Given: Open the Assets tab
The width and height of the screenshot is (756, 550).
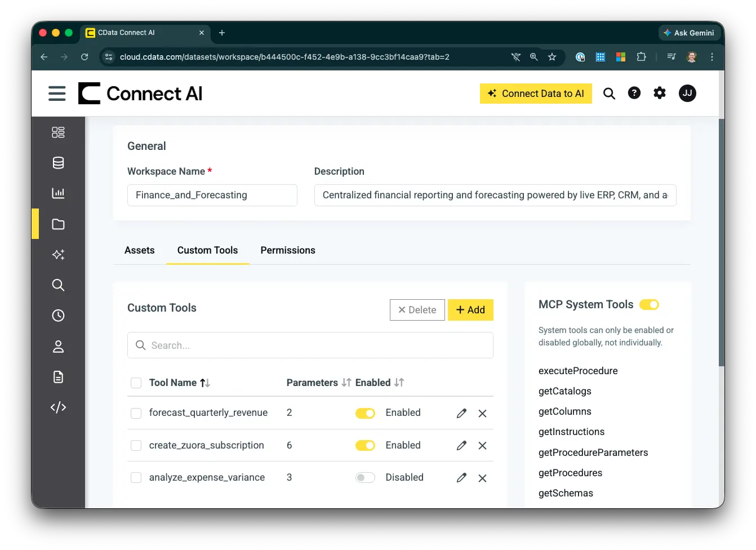Looking at the screenshot, I should [139, 250].
